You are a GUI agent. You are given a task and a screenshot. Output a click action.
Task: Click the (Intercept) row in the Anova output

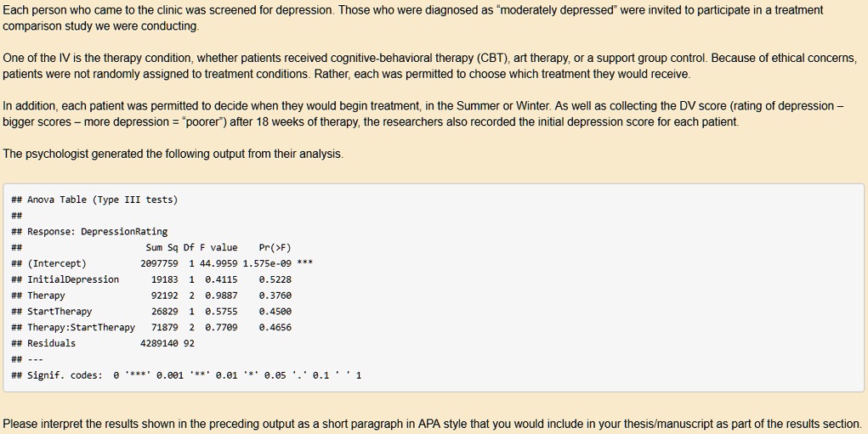(x=162, y=264)
